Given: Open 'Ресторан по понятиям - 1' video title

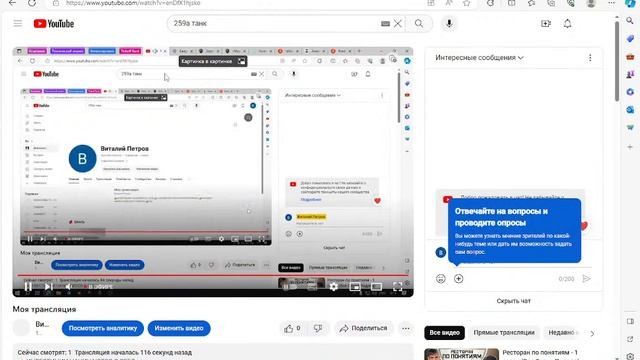Looking at the screenshot, I should (540, 352).
